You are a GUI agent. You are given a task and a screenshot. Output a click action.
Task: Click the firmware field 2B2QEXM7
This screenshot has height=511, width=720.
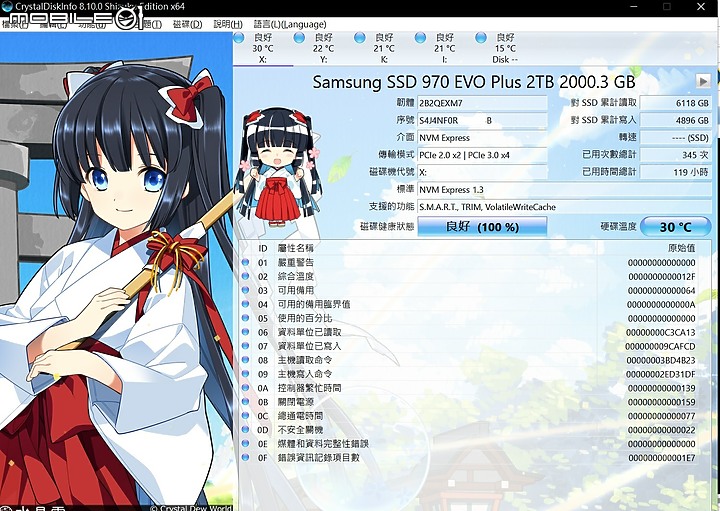(482, 103)
